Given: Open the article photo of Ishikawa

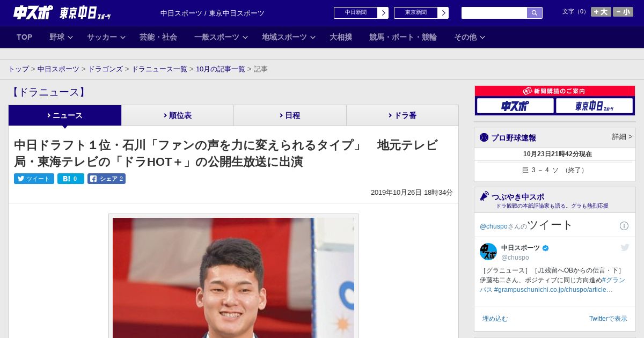Looking at the screenshot, I should click(x=233, y=277).
